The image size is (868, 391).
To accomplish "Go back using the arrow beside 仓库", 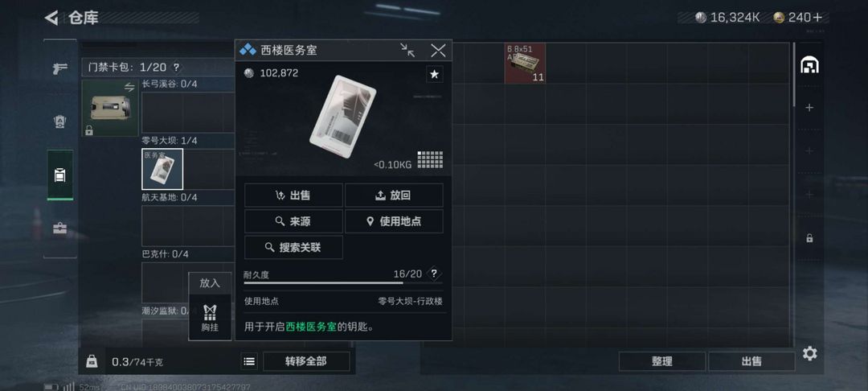I will pyautogui.click(x=51, y=18).
